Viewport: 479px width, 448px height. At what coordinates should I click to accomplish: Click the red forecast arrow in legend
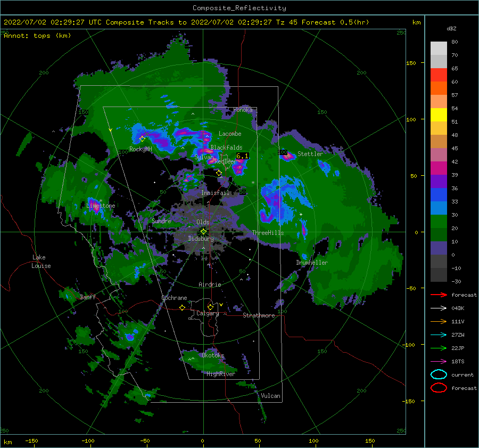[x=439, y=295]
